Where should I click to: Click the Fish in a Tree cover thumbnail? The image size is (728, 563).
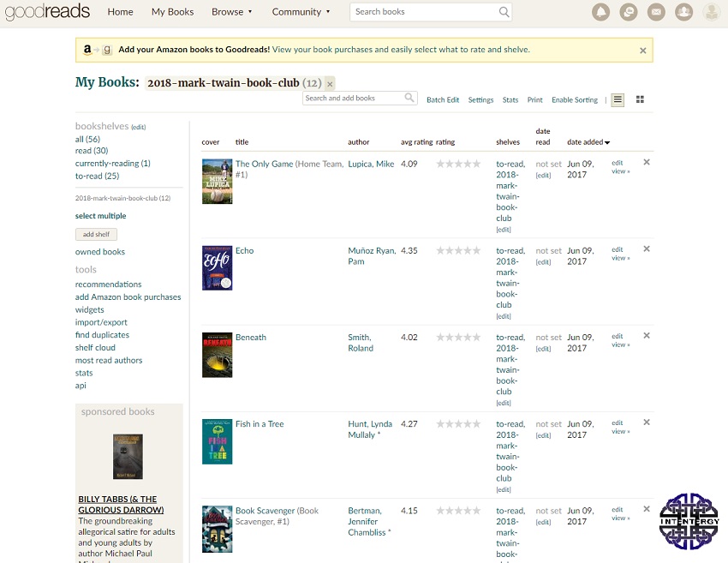tap(217, 441)
